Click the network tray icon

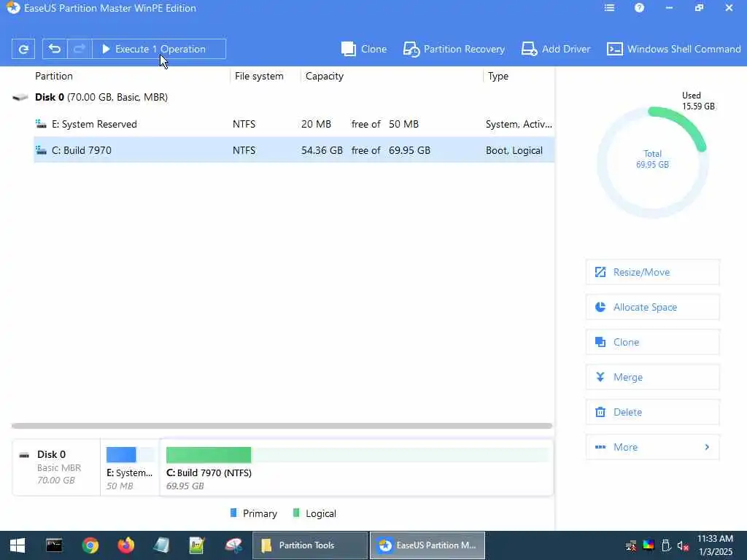[631, 545]
